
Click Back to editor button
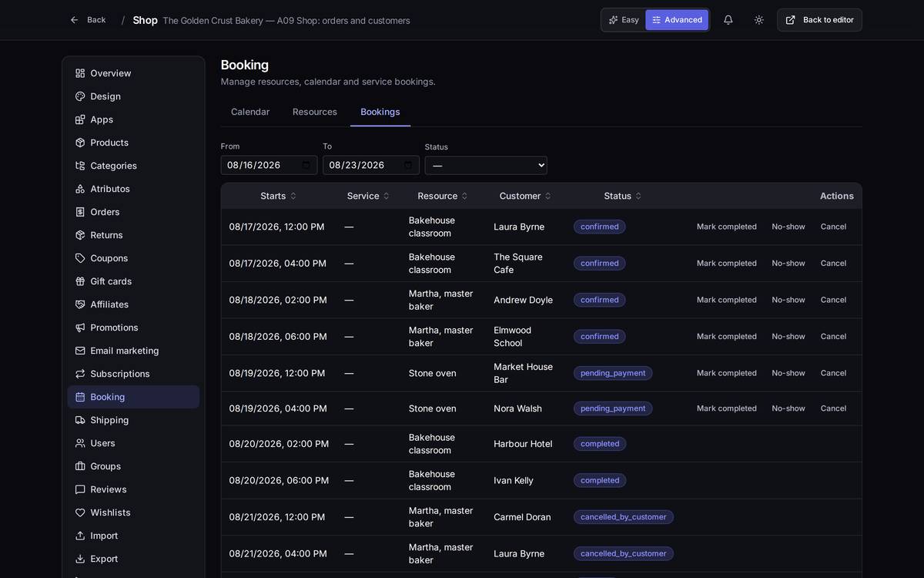pos(819,20)
